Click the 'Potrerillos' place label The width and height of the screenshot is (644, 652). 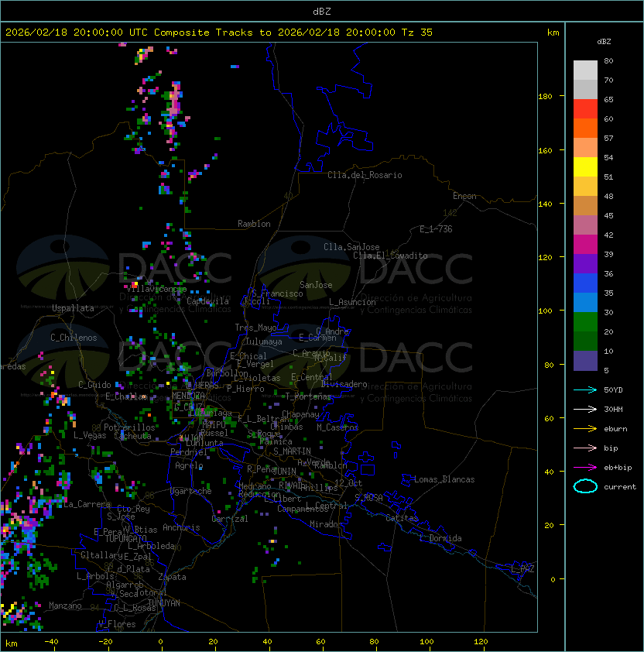pos(129,427)
